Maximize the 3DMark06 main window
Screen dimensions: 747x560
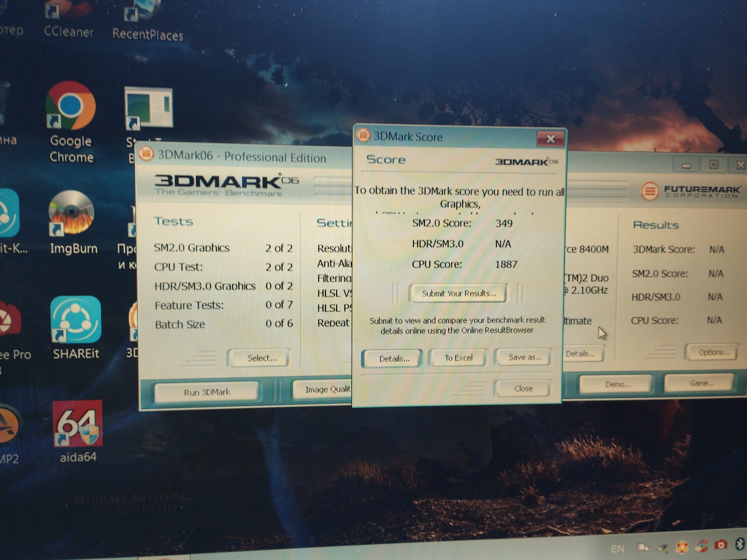[x=714, y=165]
